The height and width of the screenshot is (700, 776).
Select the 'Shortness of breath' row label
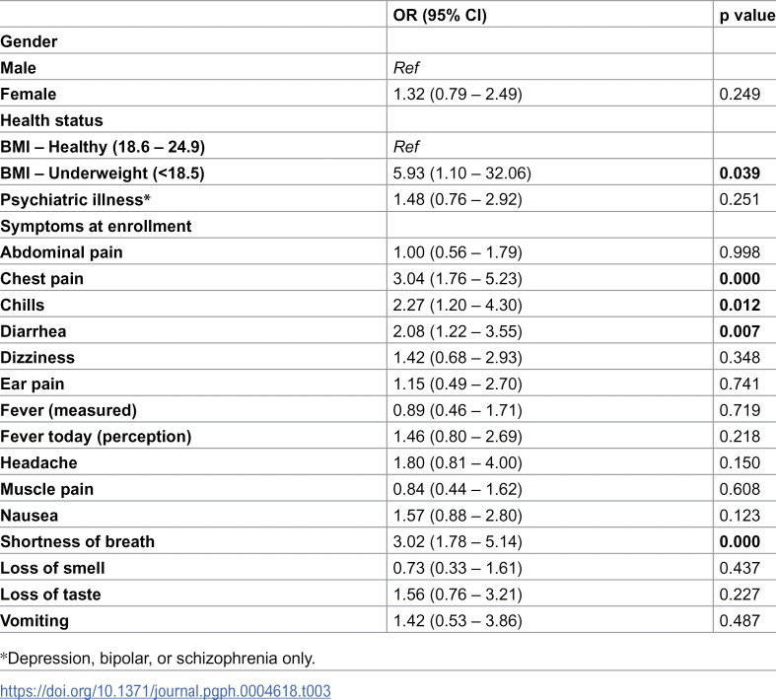coord(77,541)
